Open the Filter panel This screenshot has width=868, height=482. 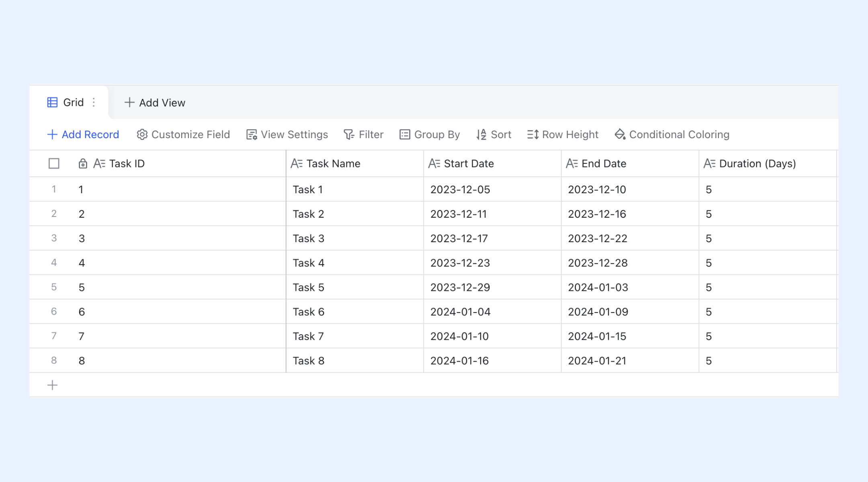tap(364, 135)
